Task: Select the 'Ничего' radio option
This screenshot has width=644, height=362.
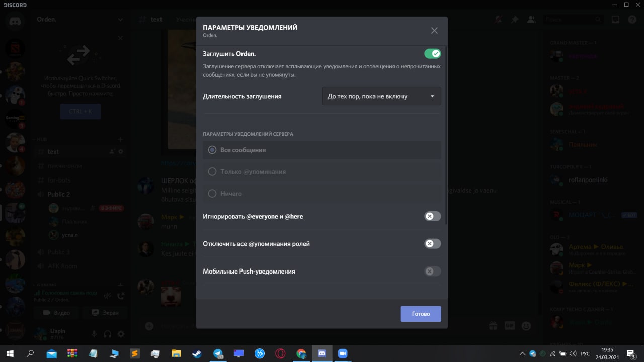Action: (322, 193)
